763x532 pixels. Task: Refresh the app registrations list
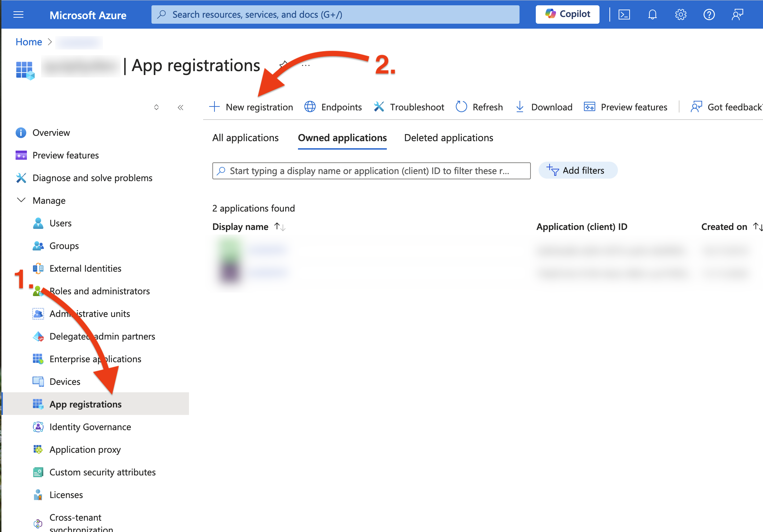point(479,107)
